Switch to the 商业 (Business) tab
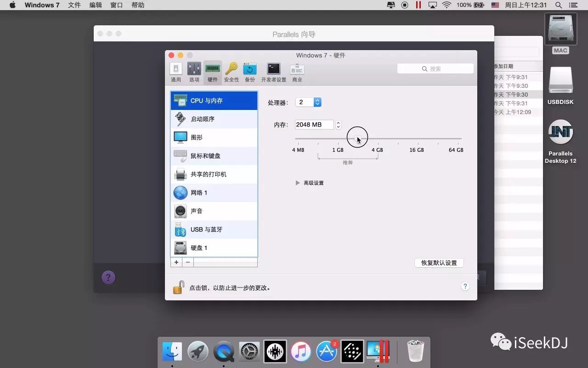 tap(297, 73)
